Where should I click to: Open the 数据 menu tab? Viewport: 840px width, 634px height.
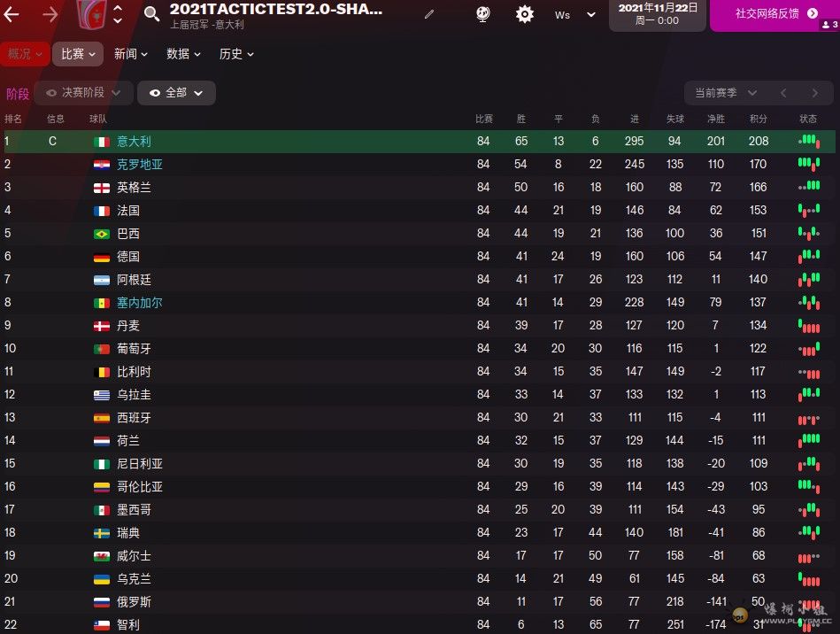coord(183,54)
